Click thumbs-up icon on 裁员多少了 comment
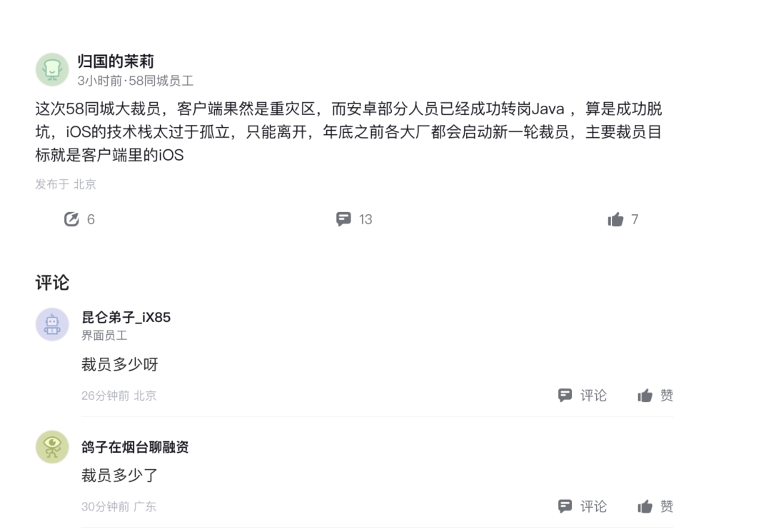The width and height of the screenshot is (771, 532). pos(645,506)
